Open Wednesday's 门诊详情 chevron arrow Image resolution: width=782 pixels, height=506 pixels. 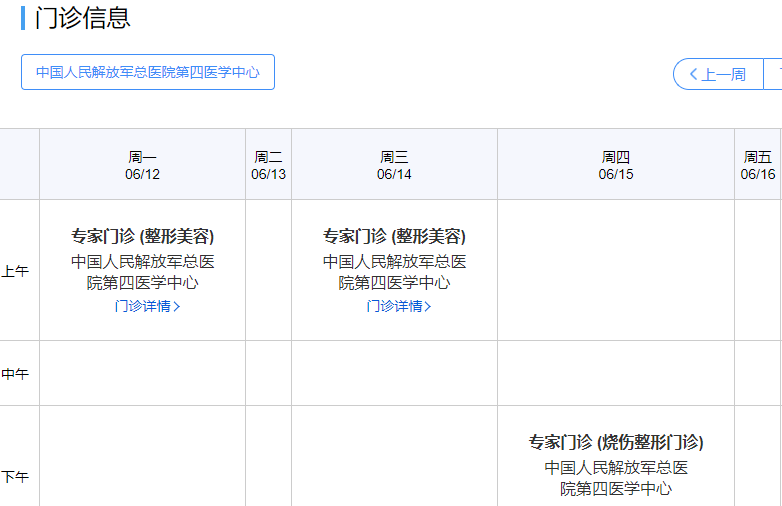(x=429, y=307)
